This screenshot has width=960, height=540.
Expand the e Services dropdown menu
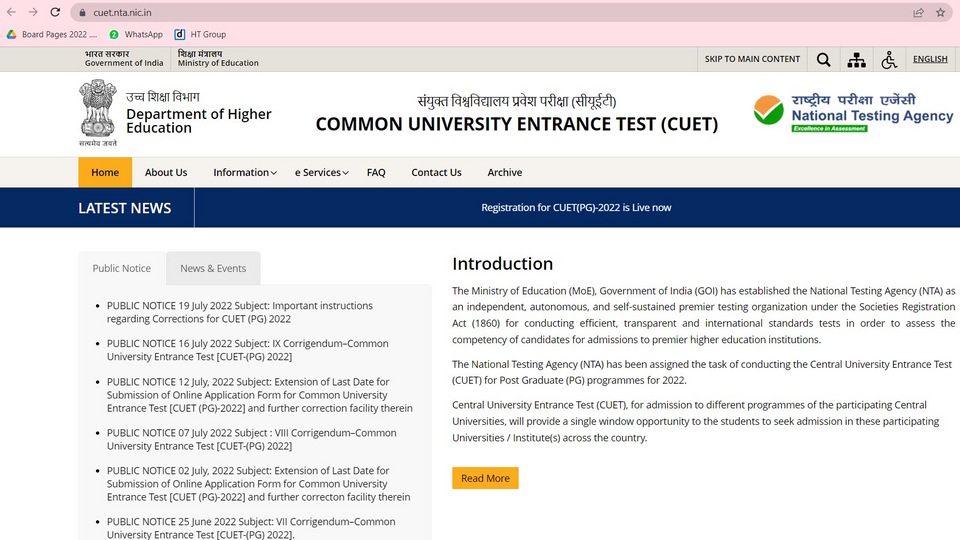pos(321,173)
